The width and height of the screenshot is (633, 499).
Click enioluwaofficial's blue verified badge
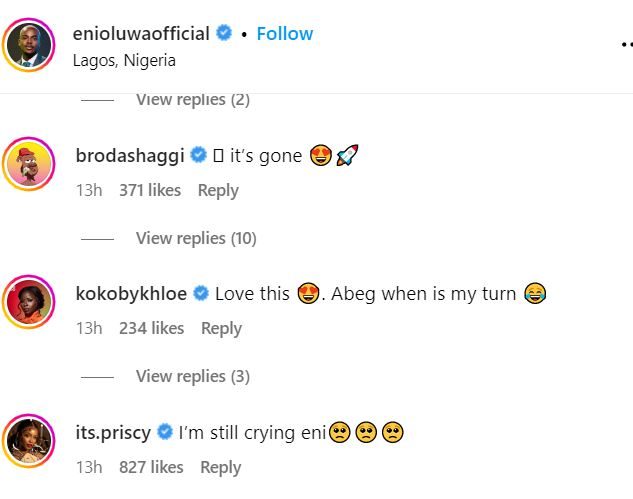pos(224,33)
